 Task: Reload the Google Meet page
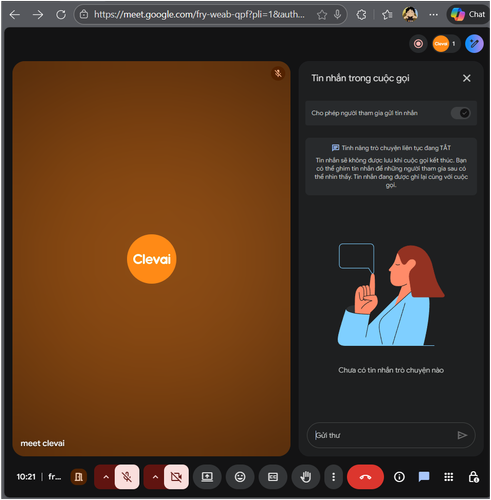(x=61, y=14)
